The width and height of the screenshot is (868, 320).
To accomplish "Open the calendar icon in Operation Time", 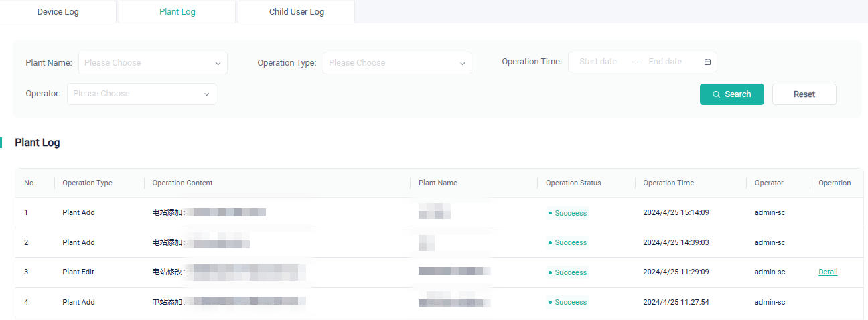I will point(707,62).
